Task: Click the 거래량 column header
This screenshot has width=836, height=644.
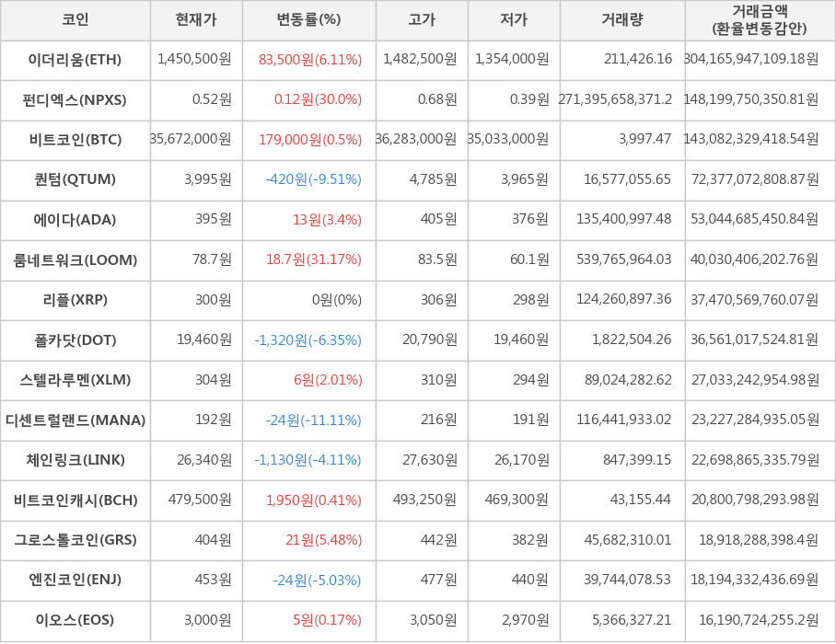Action: 622,20
